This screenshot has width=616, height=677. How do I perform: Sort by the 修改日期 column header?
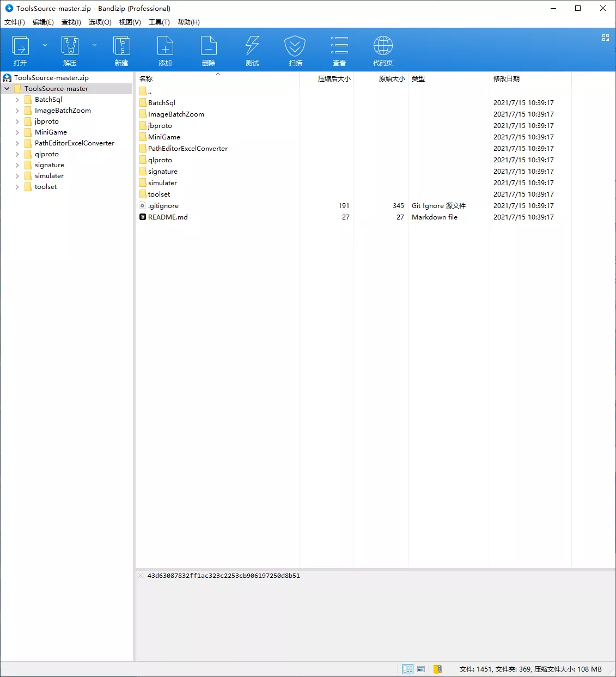pos(507,79)
